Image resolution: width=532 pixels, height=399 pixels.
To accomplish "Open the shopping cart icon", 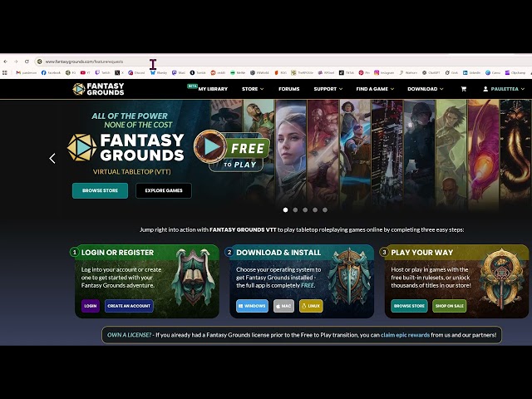I will 464,89.
